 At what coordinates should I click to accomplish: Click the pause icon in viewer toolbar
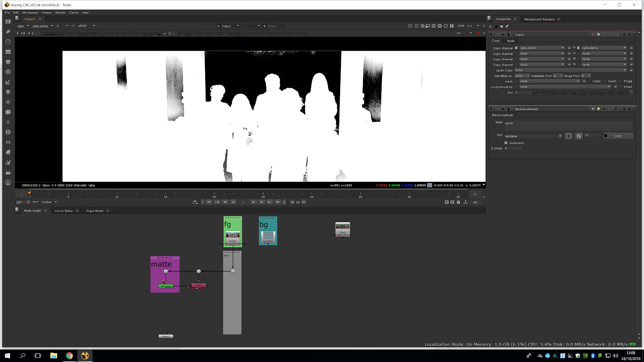(x=452, y=26)
